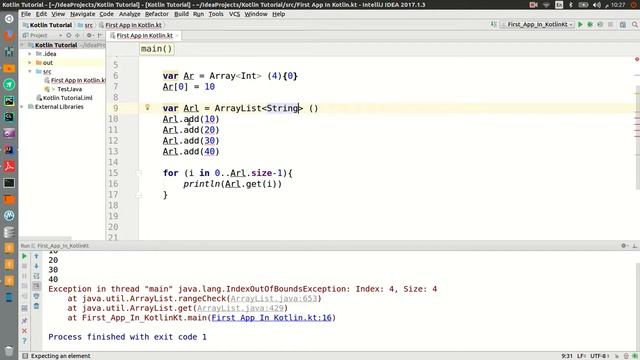Run with coverage from the top toolbar
Screen dimensions: 640x360
pyautogui.click(x=600, y=25)
